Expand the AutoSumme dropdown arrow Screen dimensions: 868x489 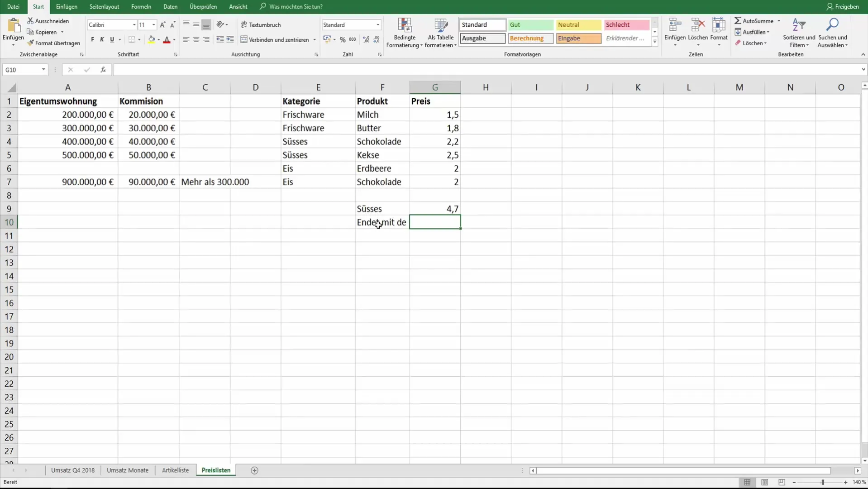point(779,21)
